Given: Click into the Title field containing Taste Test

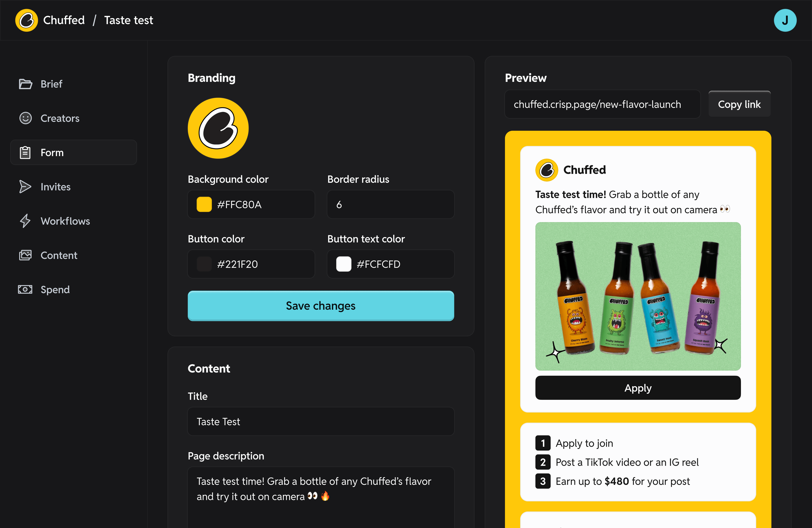Looking at the screenshot, I should click(x=321, y=421).
